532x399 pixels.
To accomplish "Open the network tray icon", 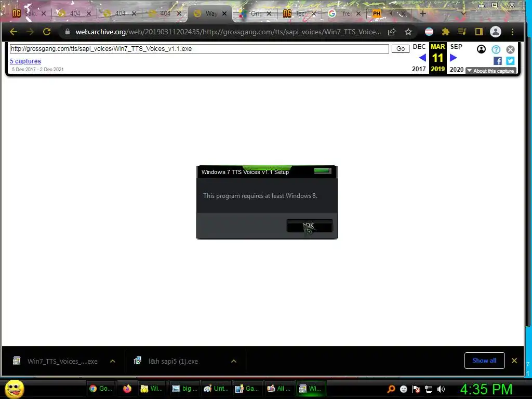I will [x=429, y=389].
